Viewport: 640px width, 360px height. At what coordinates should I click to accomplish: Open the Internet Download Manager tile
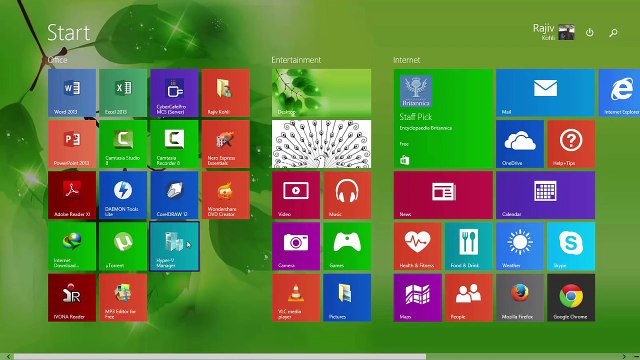[72, 247]
